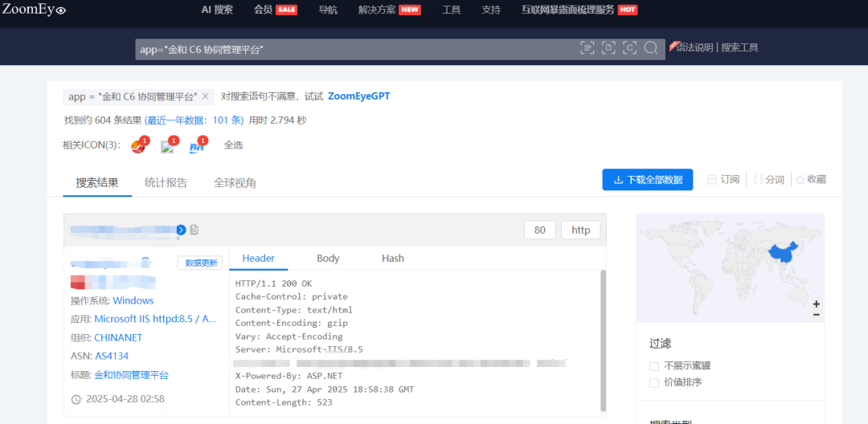This screenshot has width=868, height=424.
Task: Click the Content-Length: 523 line
Action: 284,402
